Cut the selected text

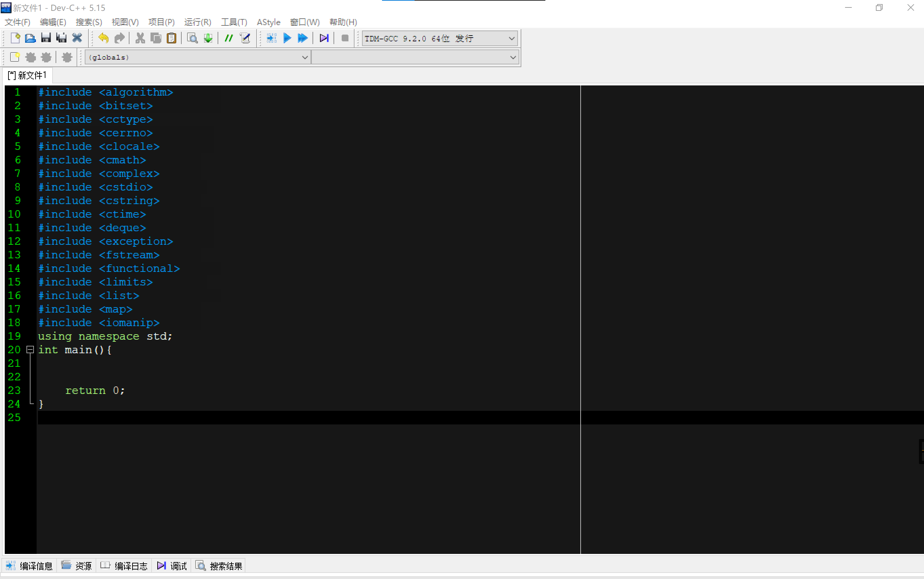point(139,38)
